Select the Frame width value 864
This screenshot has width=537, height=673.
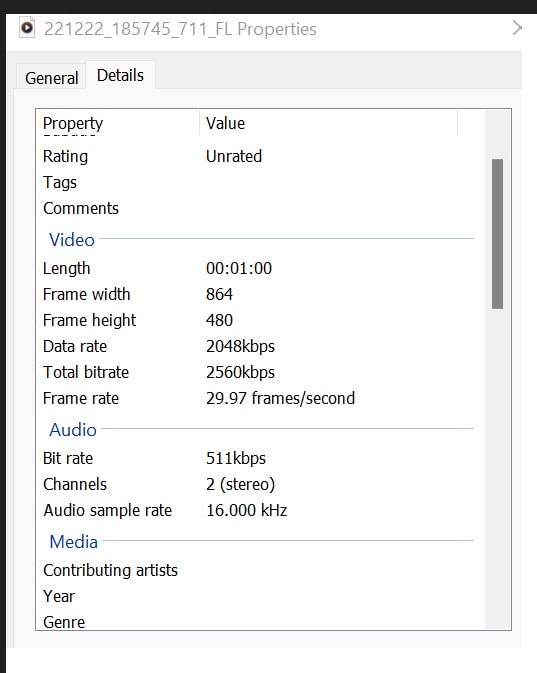coord(219,294)
